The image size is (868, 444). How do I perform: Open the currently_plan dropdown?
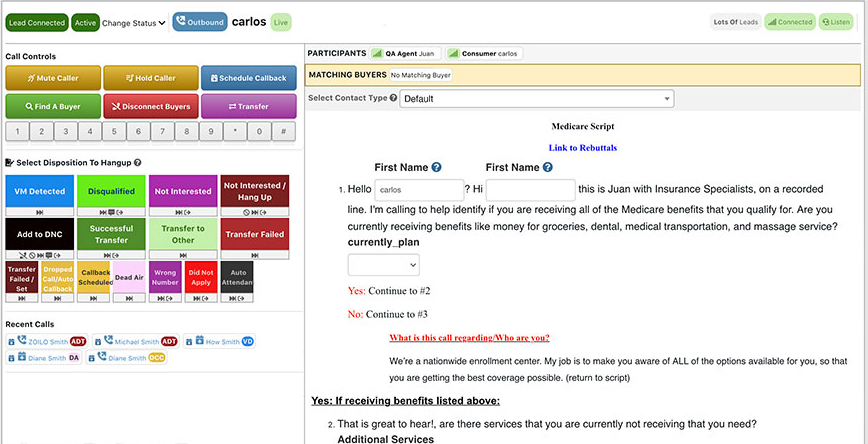coord(384,265)
